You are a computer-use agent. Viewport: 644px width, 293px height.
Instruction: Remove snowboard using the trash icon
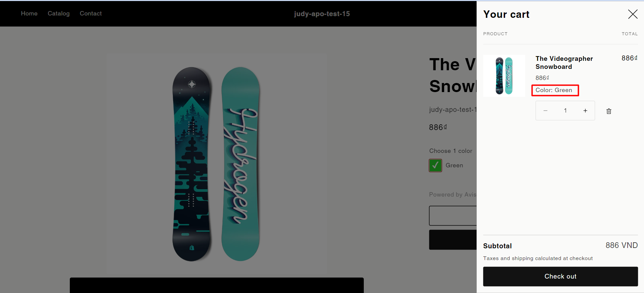point(609,111)
